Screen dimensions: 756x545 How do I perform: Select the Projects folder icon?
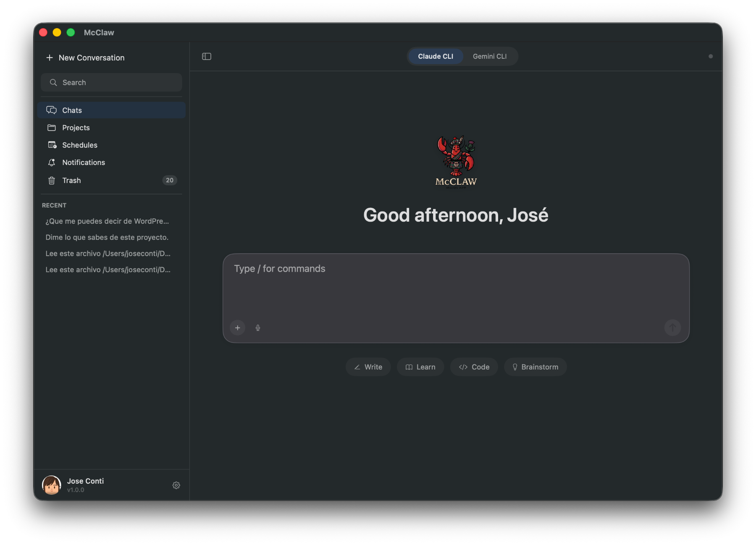52,128
